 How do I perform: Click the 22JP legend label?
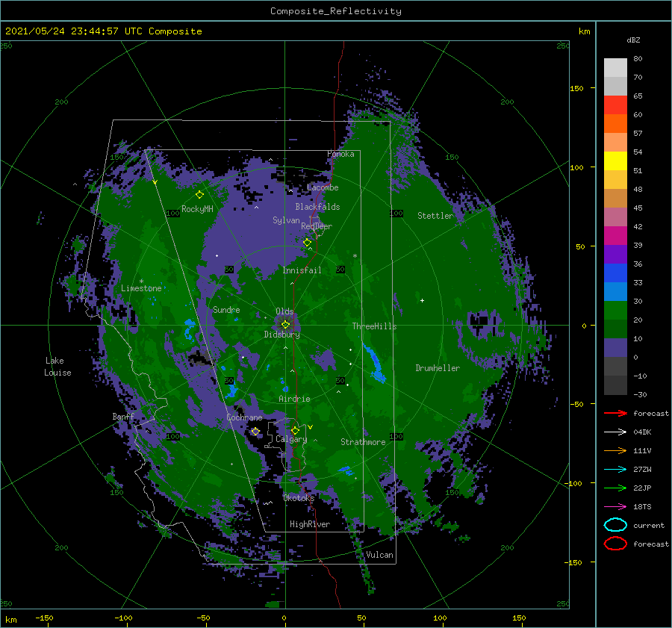(642, 488)
